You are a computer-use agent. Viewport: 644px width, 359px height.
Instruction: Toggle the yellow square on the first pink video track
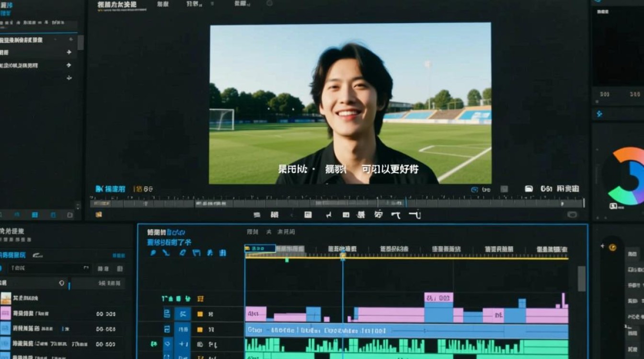(200, 314)
